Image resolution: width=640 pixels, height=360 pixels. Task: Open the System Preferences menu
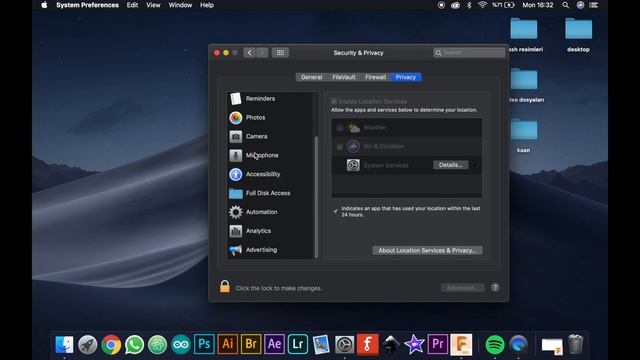point(87,5)
